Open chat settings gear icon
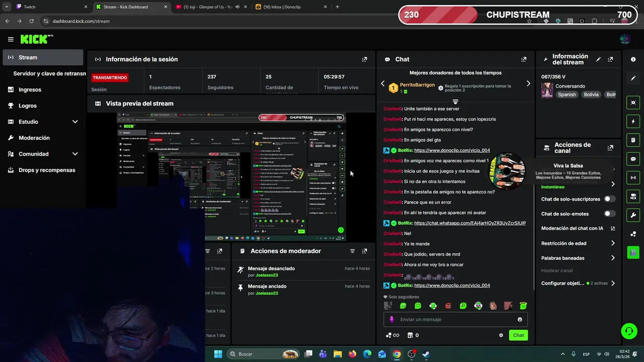 [501, 335]
